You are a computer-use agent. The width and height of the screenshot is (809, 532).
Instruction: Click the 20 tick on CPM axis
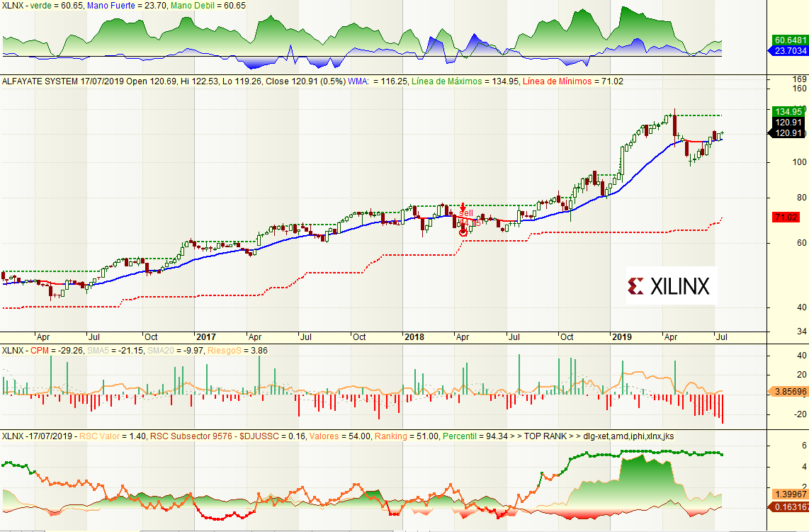click(x=802, y=375)
